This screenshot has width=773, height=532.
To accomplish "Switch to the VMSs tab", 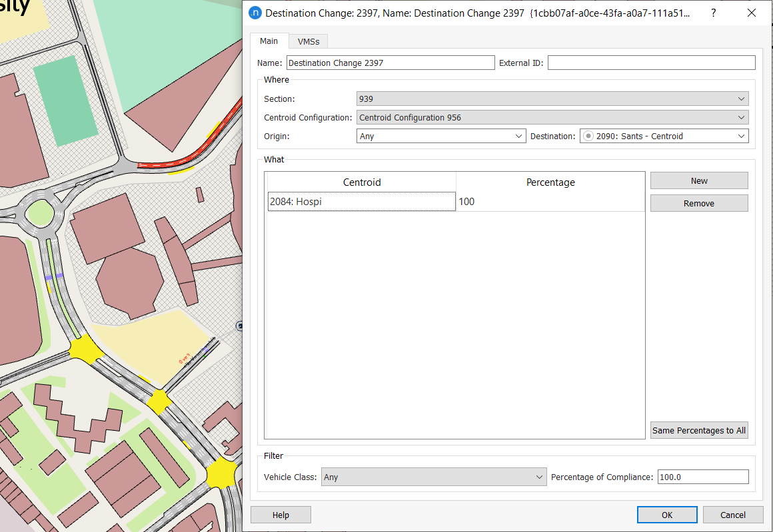I will click(308, 41).
